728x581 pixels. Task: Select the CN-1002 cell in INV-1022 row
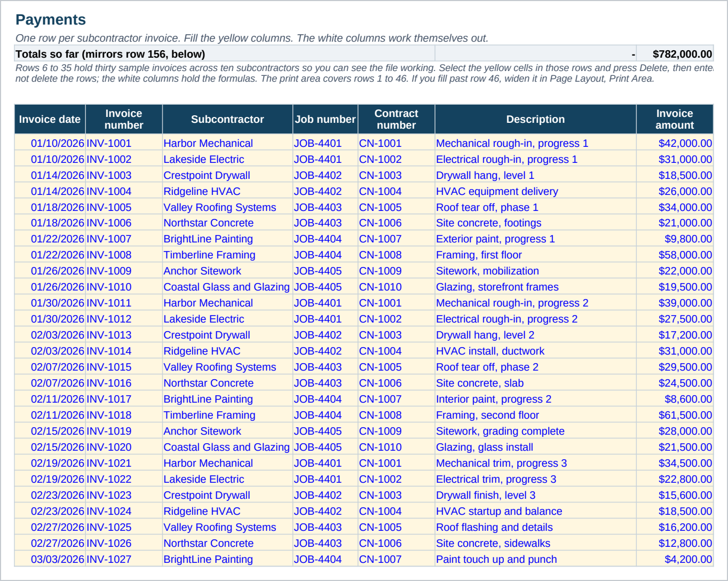click(x=396, y=479)
